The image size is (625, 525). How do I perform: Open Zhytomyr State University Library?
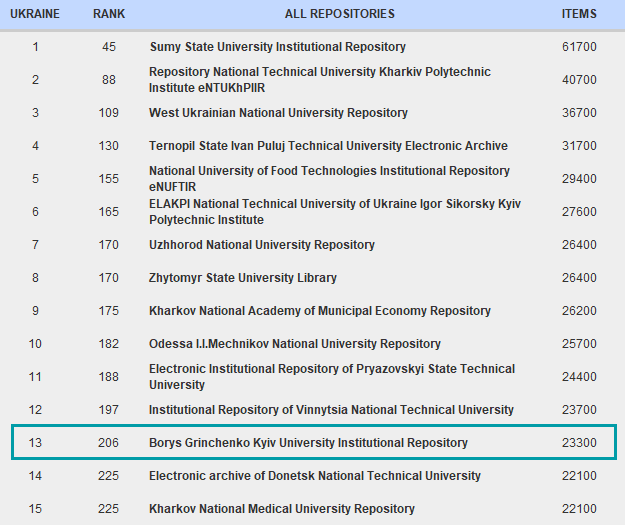coord(243,278)
